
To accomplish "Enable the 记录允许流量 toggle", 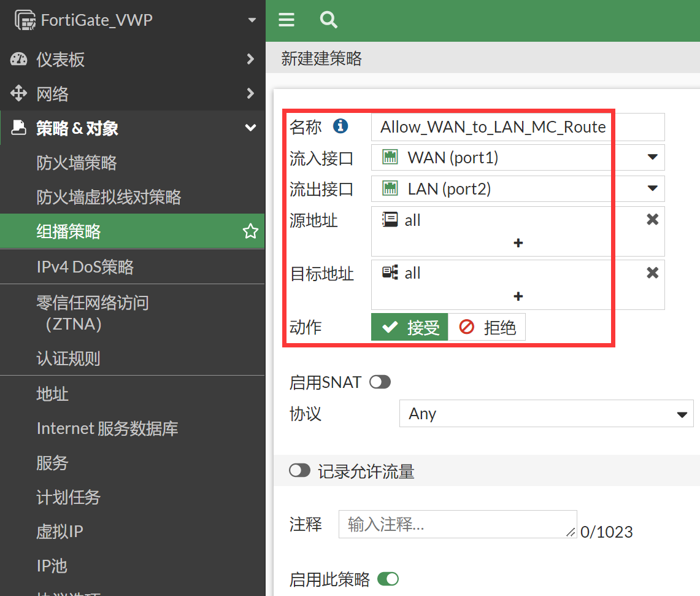I will point(300,471).
